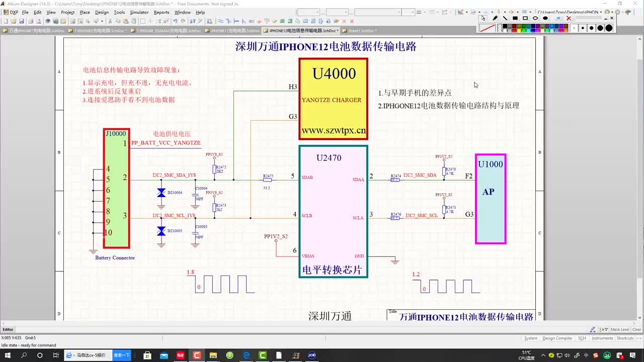The image size is (644, 362).
Task: Click the U4000 YANGTZE CHARGER component
Action: click(333, 99)
